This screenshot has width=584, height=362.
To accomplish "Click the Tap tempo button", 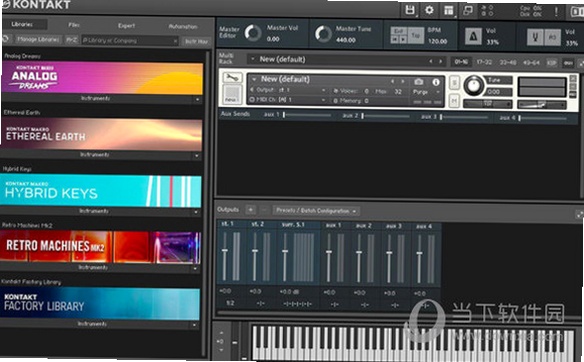I will [x=416, y=35].
